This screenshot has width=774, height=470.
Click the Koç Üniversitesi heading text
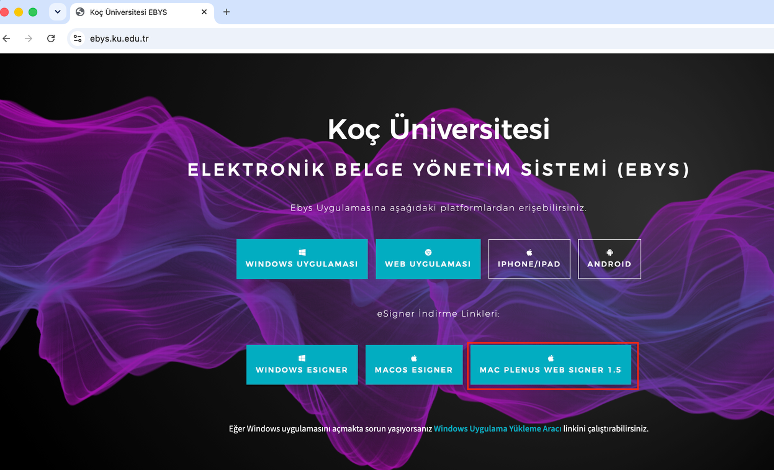tap(438, 129)
